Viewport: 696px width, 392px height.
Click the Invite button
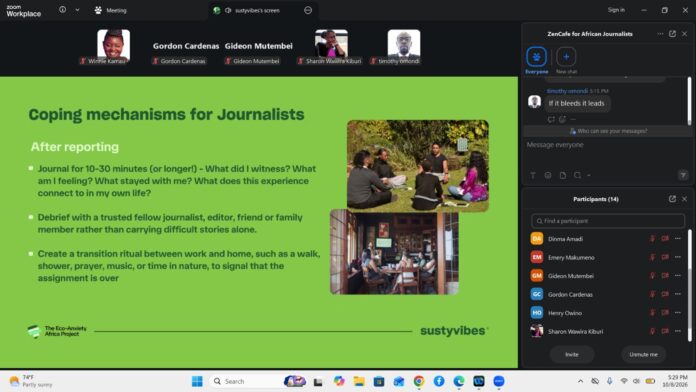click(572, 354)
